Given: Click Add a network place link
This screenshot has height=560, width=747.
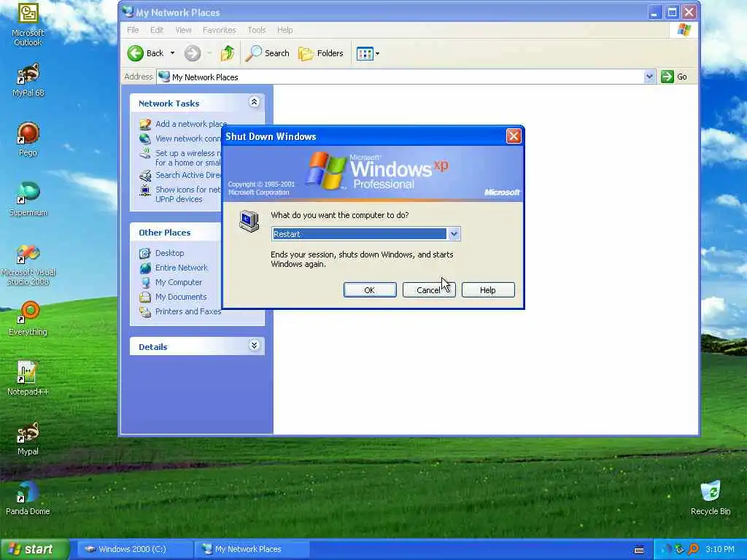Looking at the screenshot, I should [x=191, y=124].
